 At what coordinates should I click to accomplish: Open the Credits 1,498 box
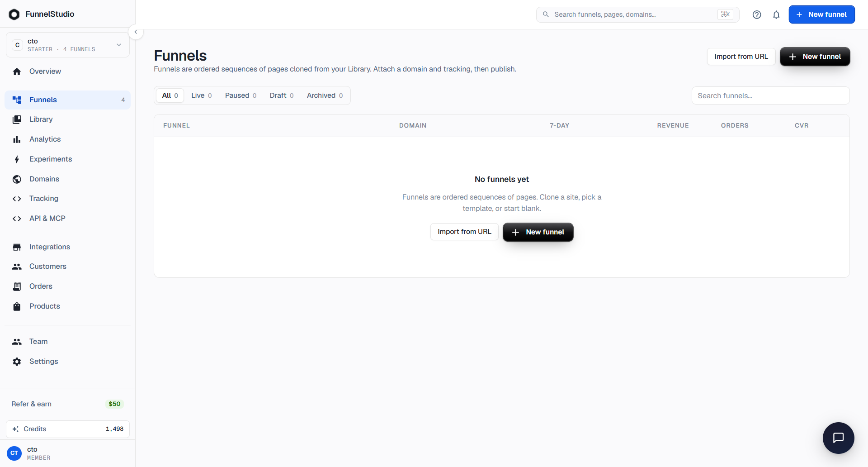pos(68,429)
